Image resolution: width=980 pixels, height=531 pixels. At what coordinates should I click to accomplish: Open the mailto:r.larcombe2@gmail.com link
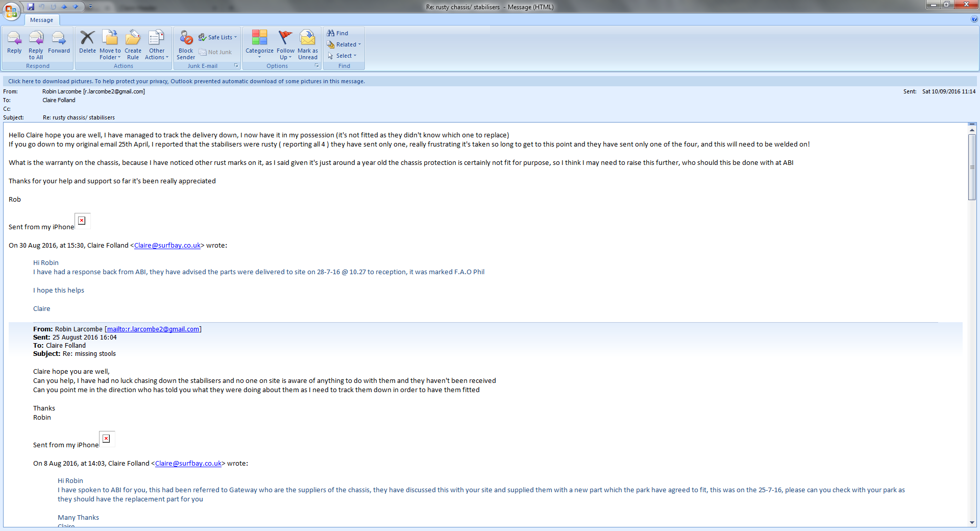(153, 329)
